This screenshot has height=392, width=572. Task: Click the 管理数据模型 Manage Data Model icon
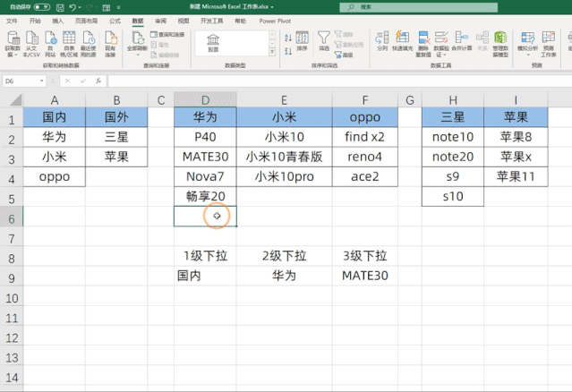click(500, 44)
